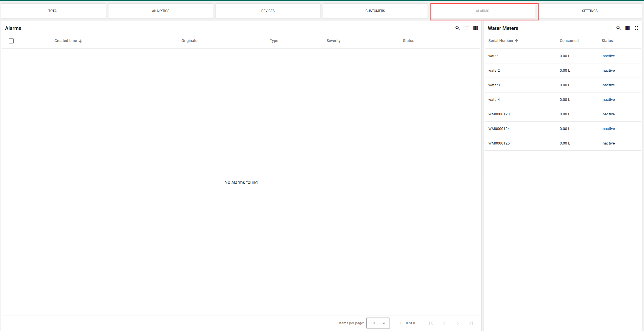
Task: Switch to the Analytics tab
Action: (x=161, y=11)
